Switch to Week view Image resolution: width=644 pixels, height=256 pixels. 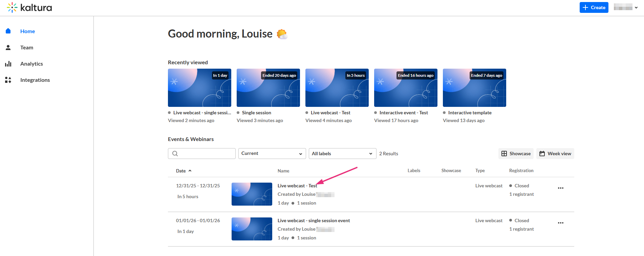[x=555, y=154]
